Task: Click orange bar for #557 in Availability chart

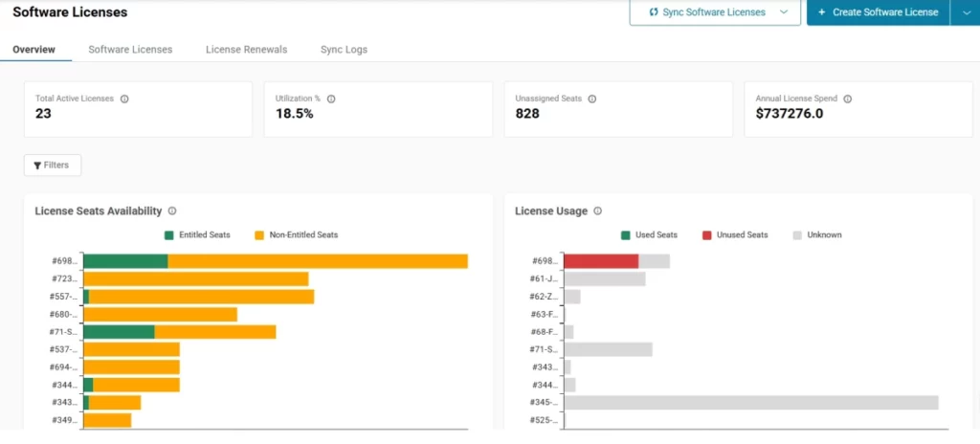Action: 201,297
